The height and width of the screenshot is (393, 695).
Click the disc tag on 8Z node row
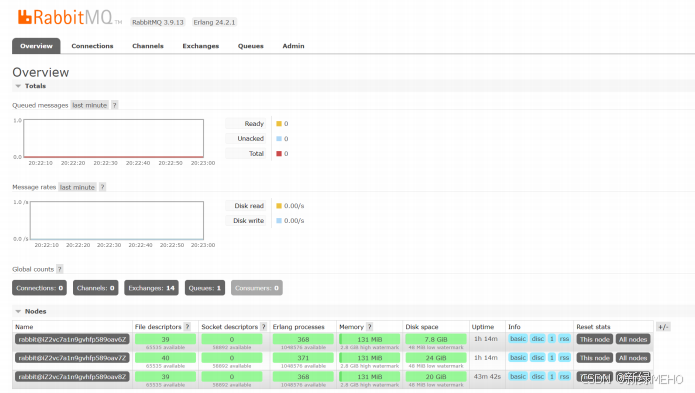538,377
